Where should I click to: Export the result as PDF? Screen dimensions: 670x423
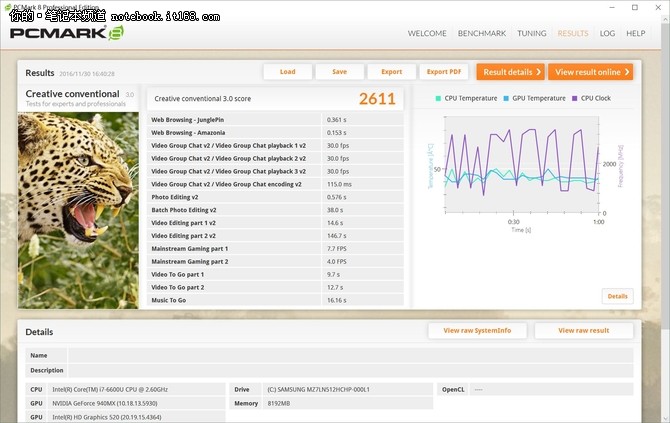(444, 72)
